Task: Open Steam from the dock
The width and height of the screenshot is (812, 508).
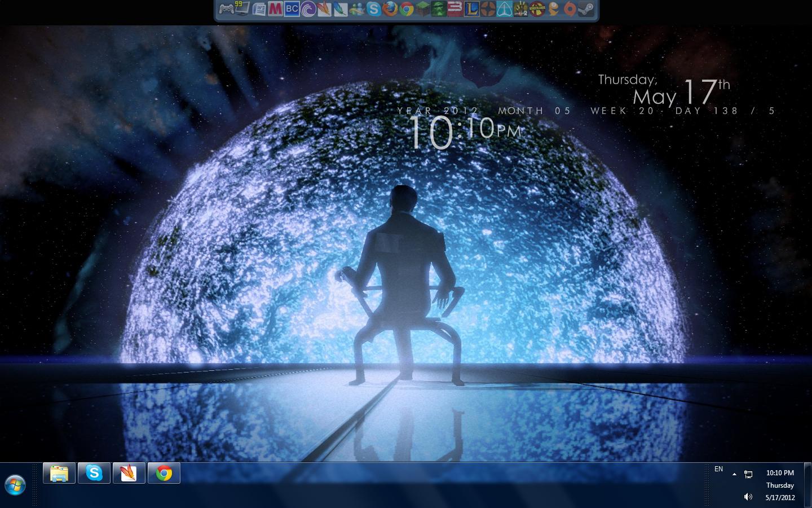Action: [586, 9]
